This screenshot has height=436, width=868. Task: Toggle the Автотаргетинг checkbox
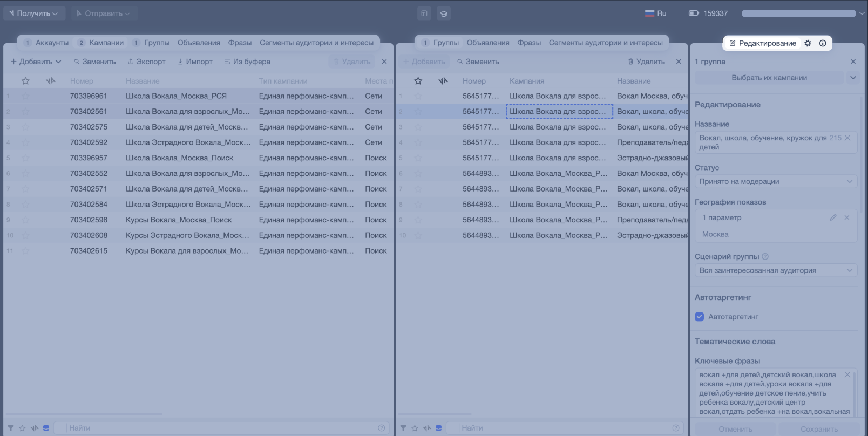(x=700, y=317)
